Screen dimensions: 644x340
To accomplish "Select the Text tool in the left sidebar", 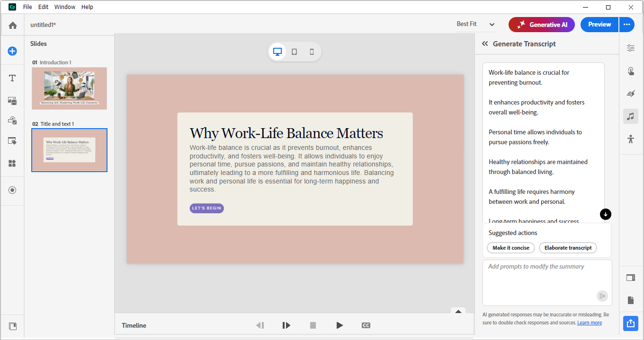I will (x=12, y=78).
